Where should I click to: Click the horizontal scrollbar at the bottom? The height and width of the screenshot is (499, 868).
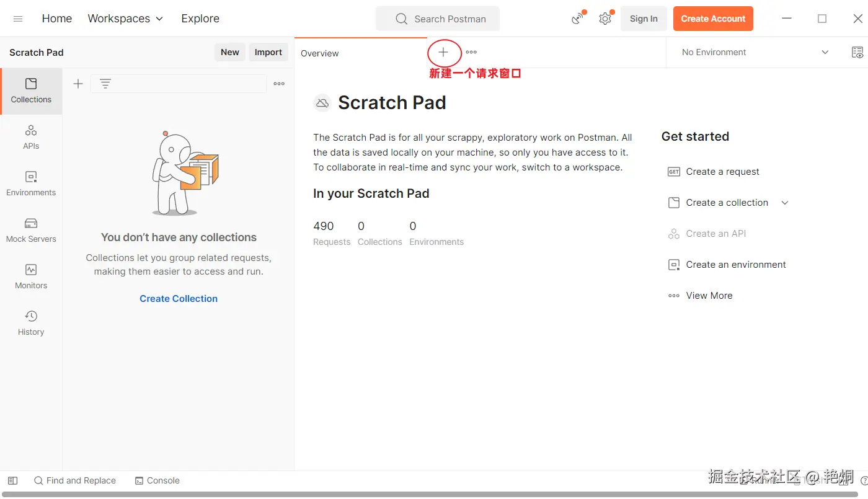click(x=429, y=495)
